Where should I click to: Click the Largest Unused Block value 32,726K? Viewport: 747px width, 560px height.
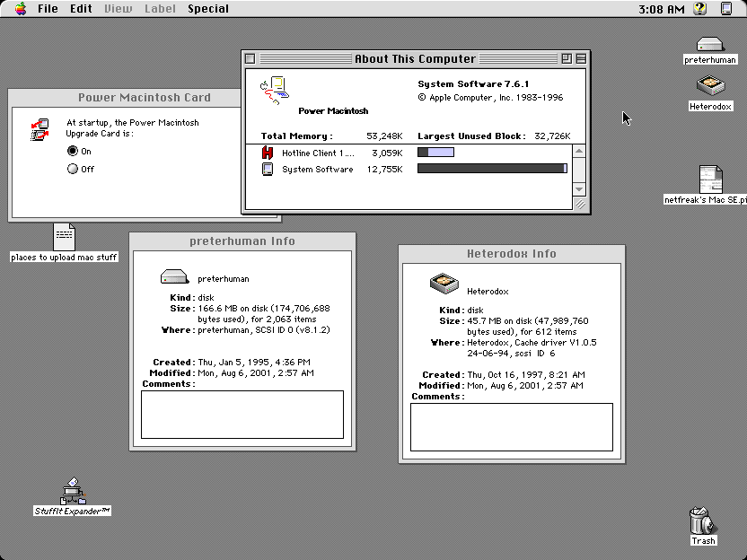(x=552, y=136)
